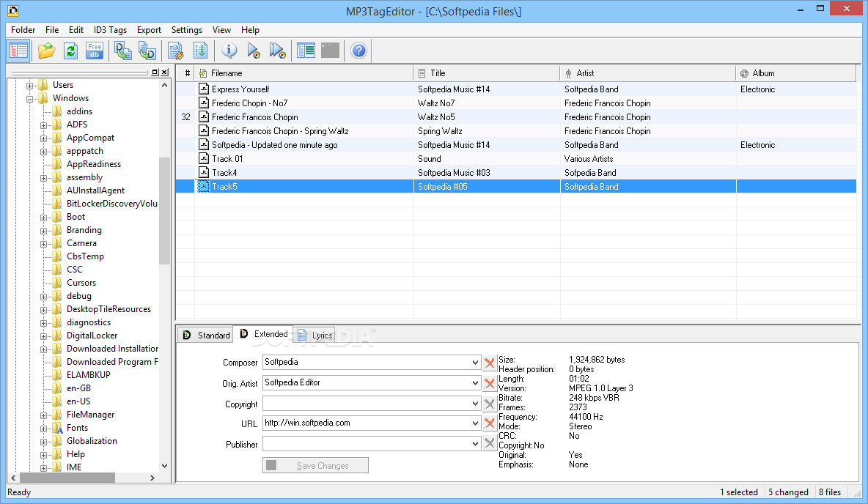868x504 pixels.
Task: Clear the Composer field with the red X
Action: point(490,363)
